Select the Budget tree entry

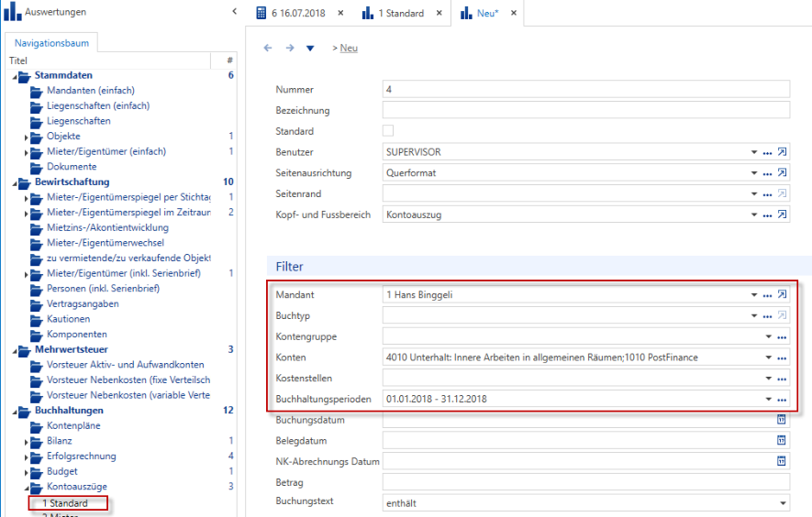point(62,471)
